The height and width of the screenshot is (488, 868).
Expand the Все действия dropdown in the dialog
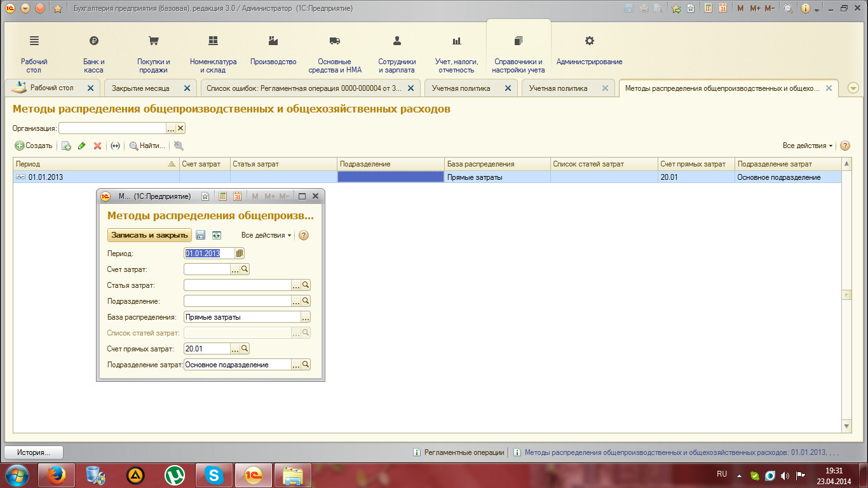(266, 235)
